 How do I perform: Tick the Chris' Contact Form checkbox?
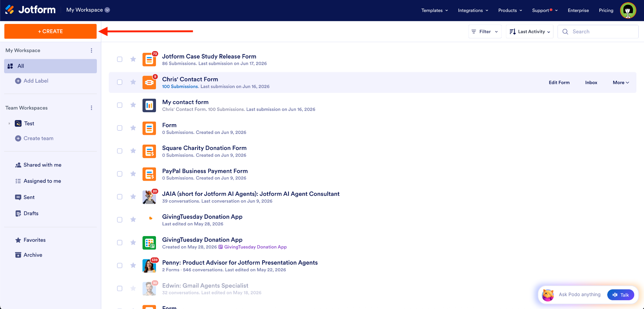click(x=120, y=82)
